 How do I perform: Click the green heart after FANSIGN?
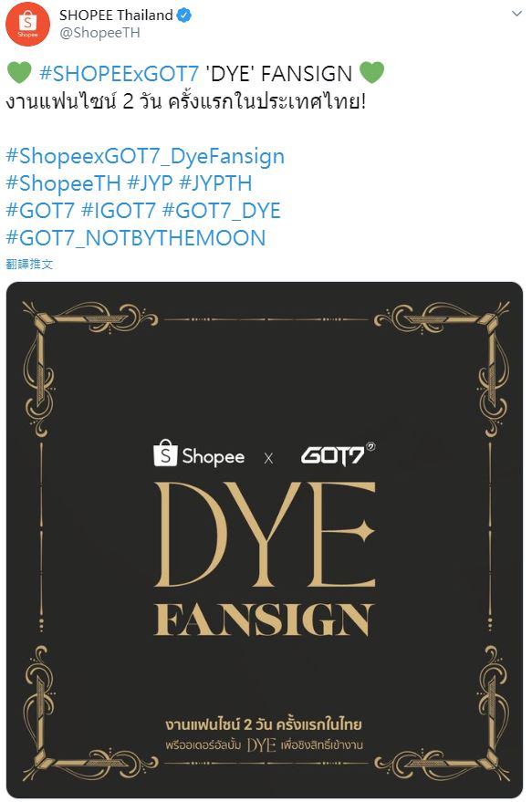coord(372,73)
